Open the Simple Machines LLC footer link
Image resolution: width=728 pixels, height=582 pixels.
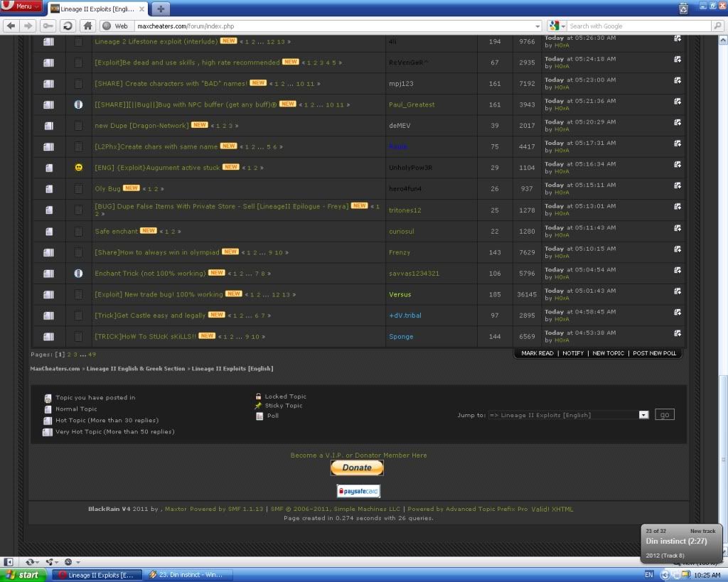pyautogui.click(x=367, y=509)
